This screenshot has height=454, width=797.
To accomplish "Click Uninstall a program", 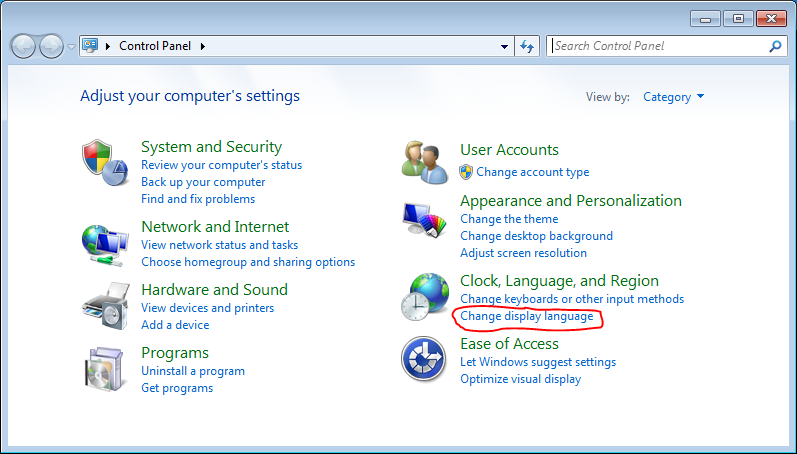I will (193, 371).
